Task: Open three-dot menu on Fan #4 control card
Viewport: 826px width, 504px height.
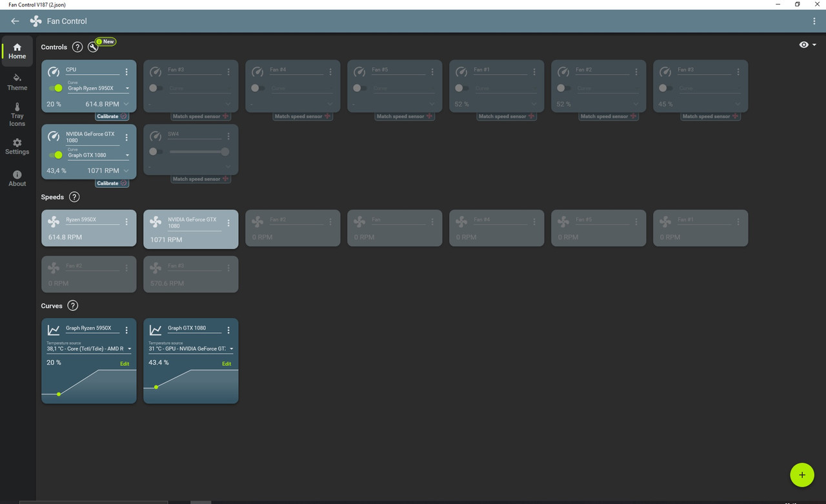Action: click(330, 72)
